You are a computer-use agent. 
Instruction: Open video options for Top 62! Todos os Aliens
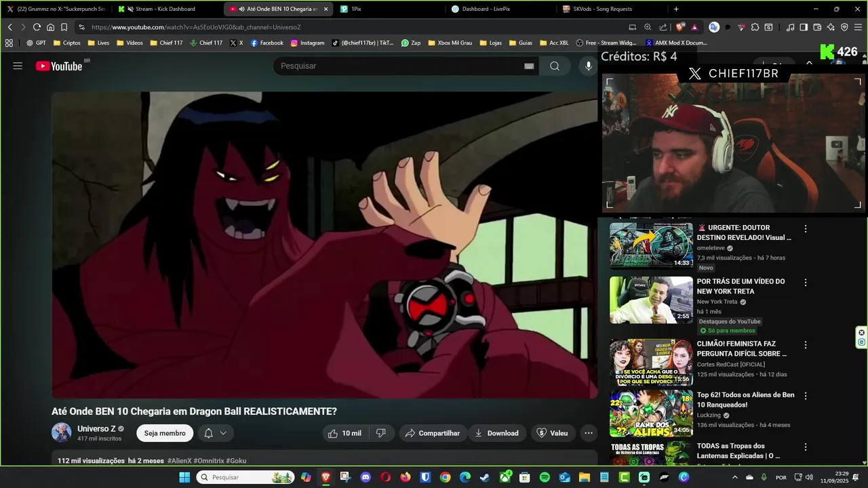pyautogui.click(x=806, y=396)
